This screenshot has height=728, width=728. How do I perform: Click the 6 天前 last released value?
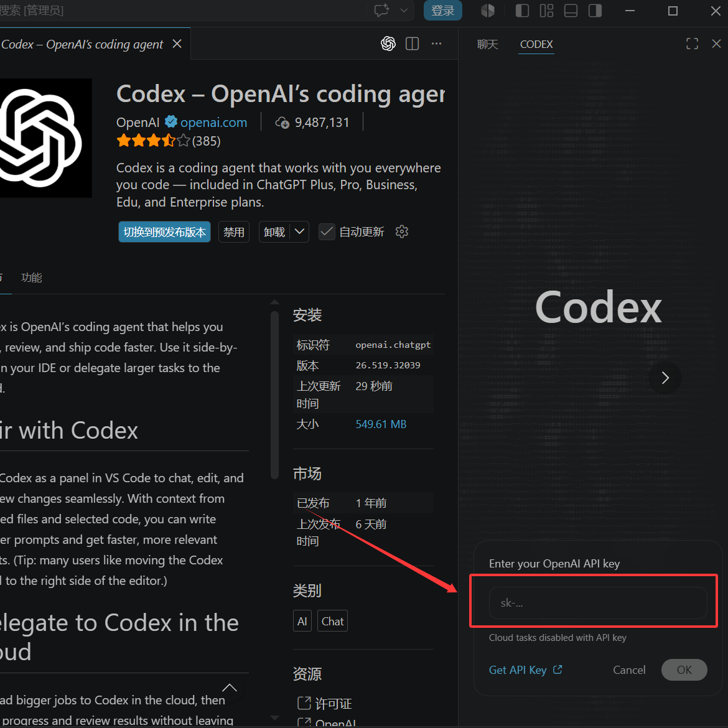pyautogui.click(x=371, y=525)
